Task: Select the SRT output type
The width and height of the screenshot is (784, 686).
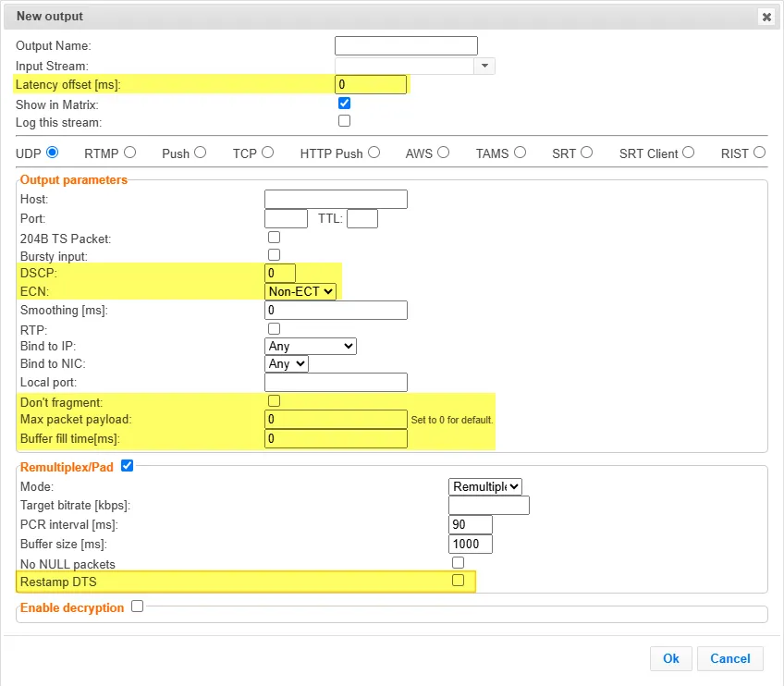Action: [x=586, y=152]
